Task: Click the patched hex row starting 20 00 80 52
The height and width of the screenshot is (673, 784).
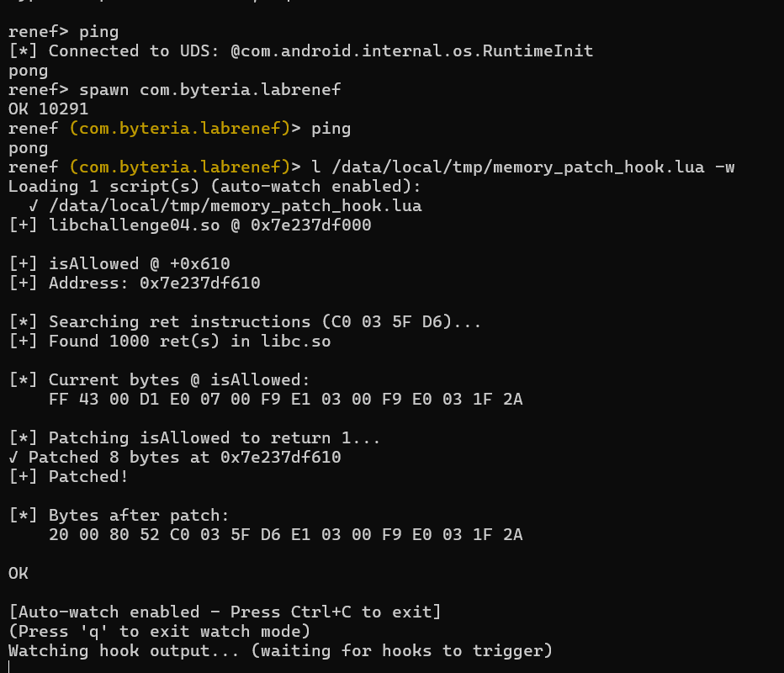Action: tap(286, 535)
